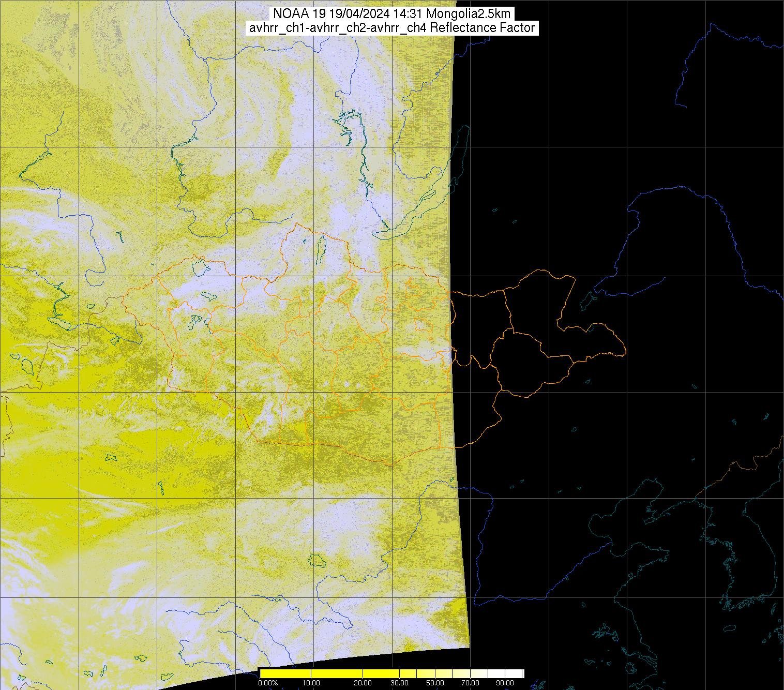The image size is (784, 690).
Task: Select the 50.00 reflectance legend label
Action: (435, 683)
